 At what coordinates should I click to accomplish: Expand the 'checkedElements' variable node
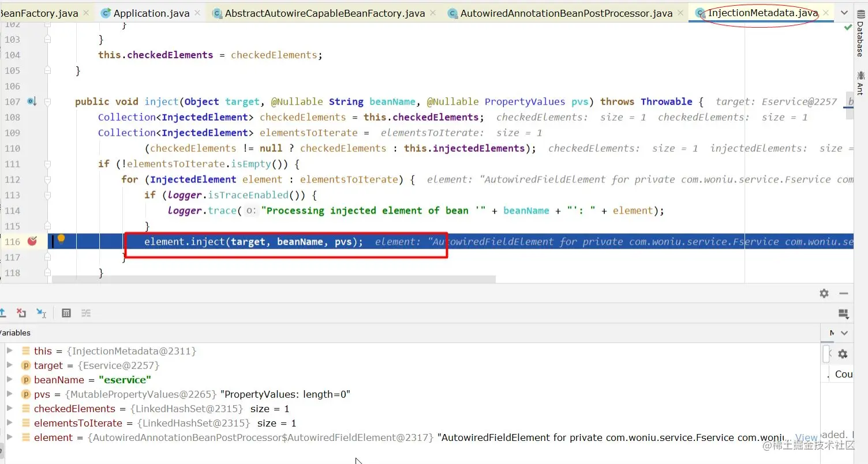[9, 409]
